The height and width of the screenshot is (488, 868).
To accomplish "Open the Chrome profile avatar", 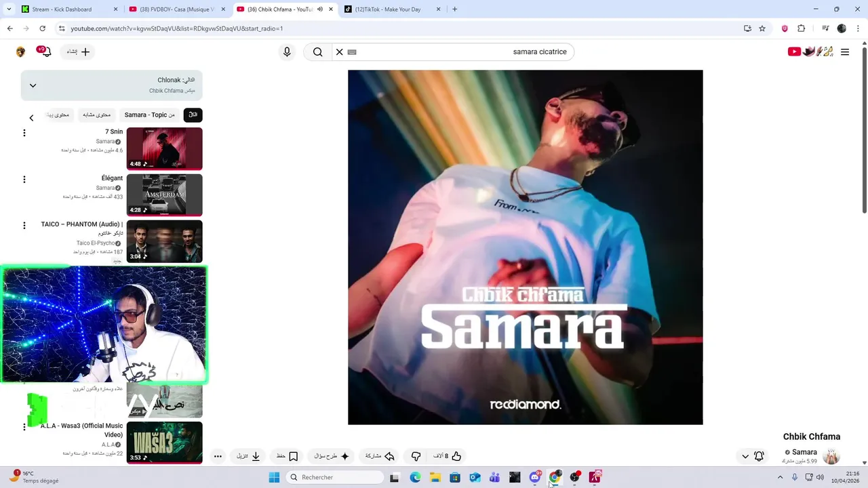I will pos(842,28).
